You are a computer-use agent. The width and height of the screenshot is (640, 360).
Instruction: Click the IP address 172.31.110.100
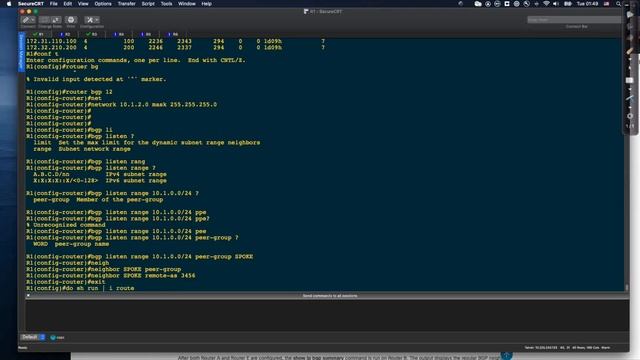tap(51, 41)
